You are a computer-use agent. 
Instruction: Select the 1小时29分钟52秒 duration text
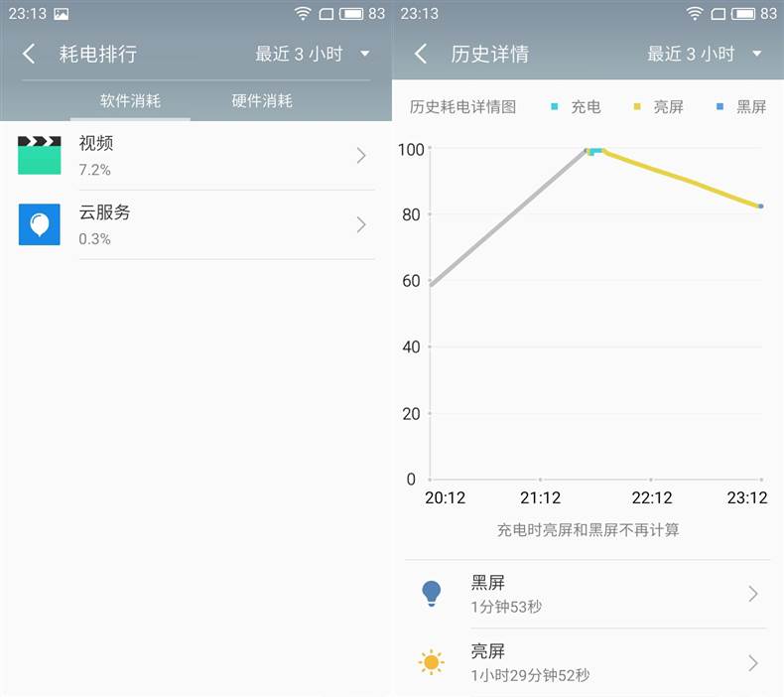coord(530,675)
